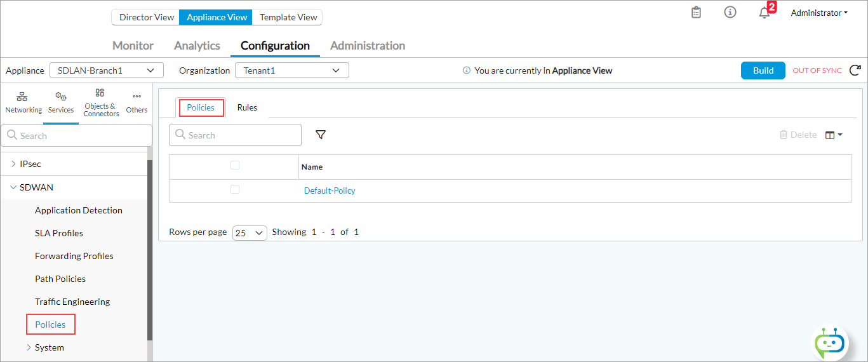
Task: Select the Rules tab
Action: pyautogui.click(x=247, y=107)
